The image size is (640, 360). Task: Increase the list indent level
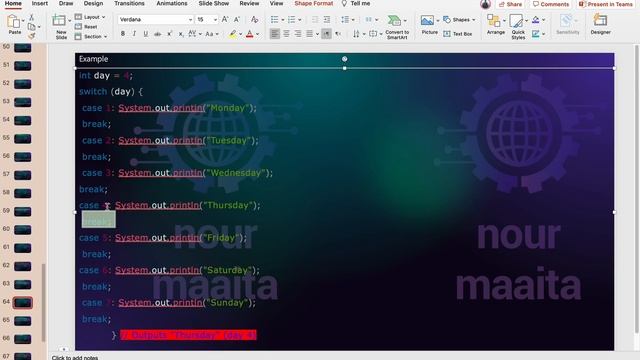point(327,20)
